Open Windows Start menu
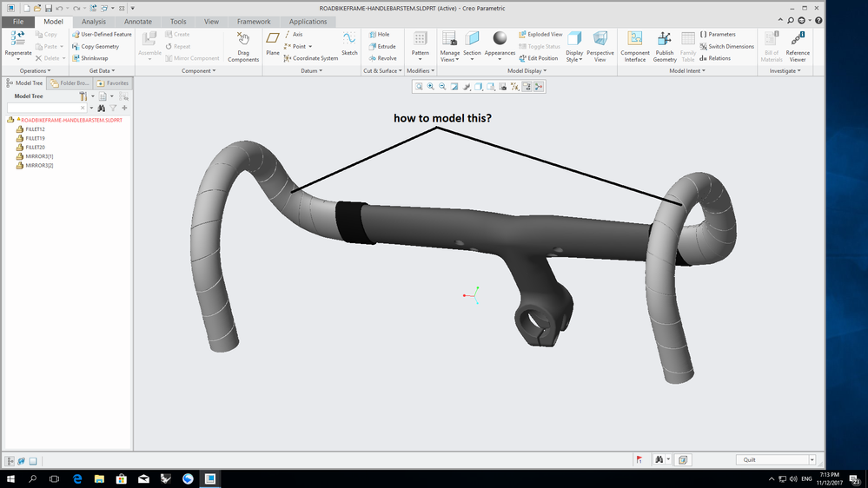This screenshot has height=488, width=868. click(x=10, y=478)
